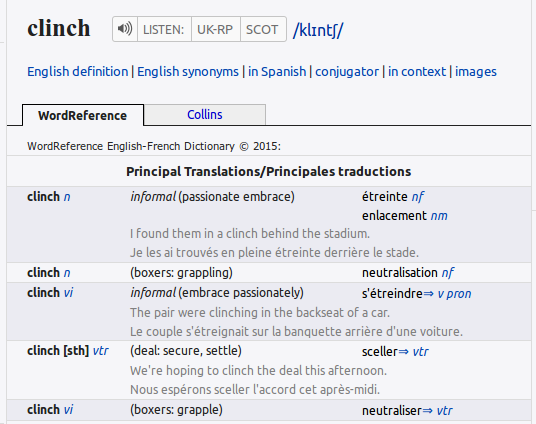This screenshot has height=424, width=536.
Task: Select the translation 'enlacement'
Action: click(394, 216)
